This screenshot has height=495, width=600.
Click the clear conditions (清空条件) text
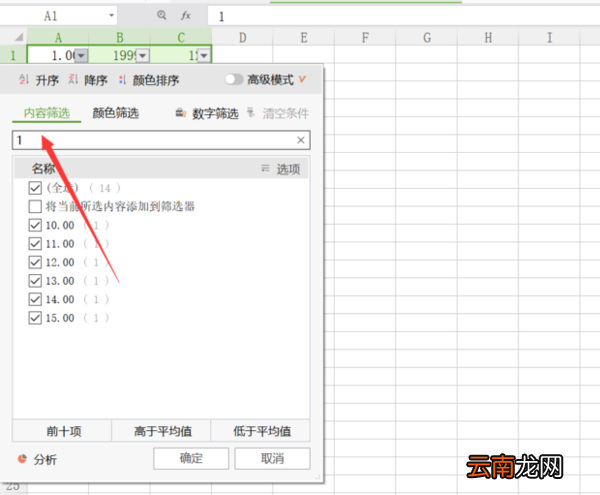[x=285, y=113]
